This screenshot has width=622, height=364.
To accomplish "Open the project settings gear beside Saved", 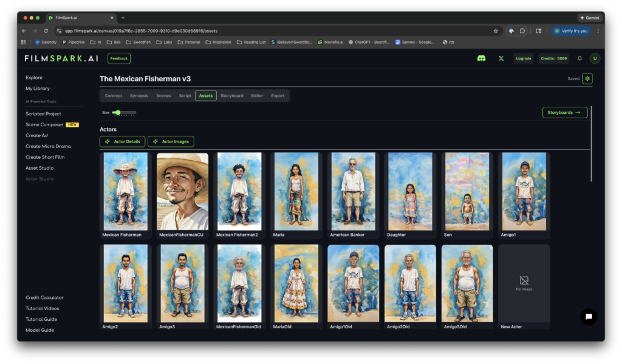I will pos(586,78).
